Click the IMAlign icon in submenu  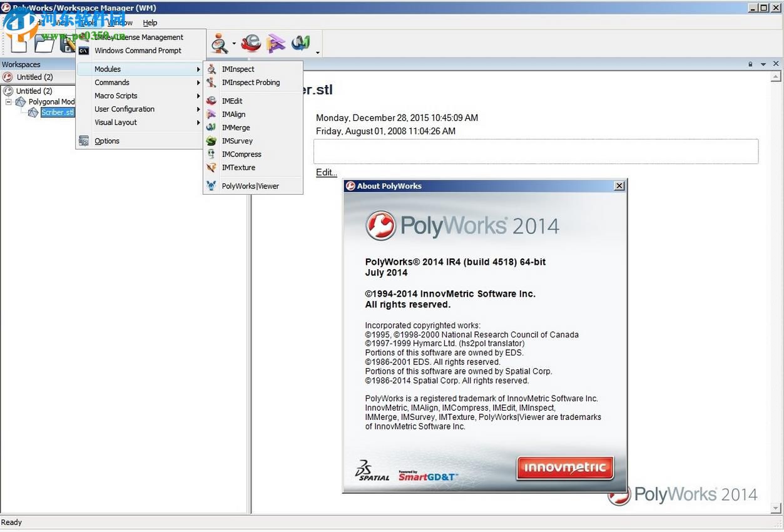(211, 114)
